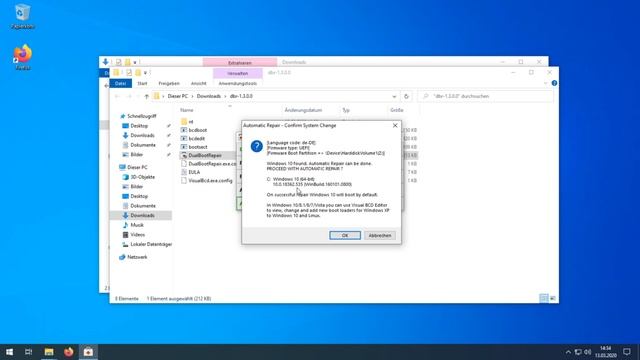The image size is (640, 360).
Task: Confirm the automatic repair with OK
Action: coord(345,236)
